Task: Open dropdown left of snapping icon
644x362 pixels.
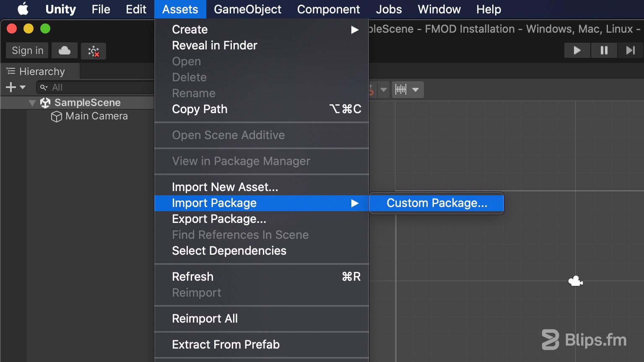Action: pyautogui.click(x=383, y=90)
